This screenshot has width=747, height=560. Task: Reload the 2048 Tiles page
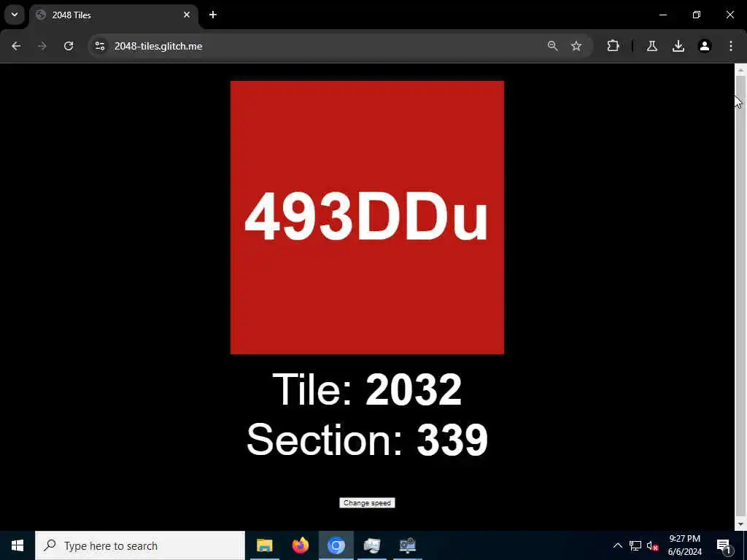(x=69, y=46)
